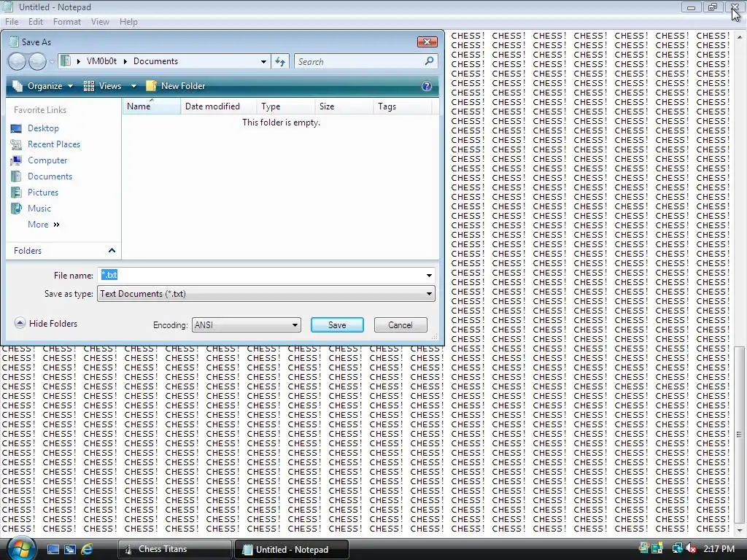The width and height of the screenshot is (747, 560).
Task: Open the Notepad Edit menu
Action: click(35, 22)
